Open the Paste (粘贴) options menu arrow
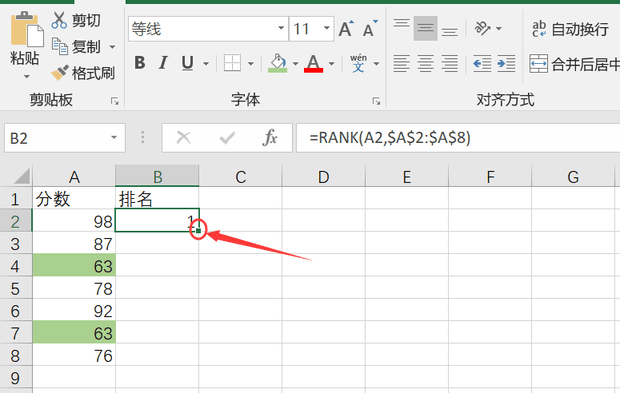620x393 pixels. [26, 76]
